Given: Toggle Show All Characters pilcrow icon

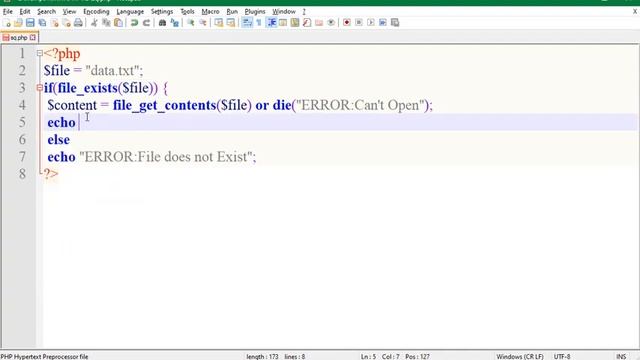Looking at the screenshot, I should coord(259,23).
